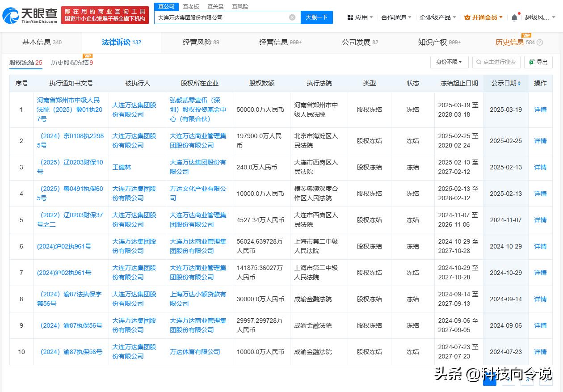Click 王健林 in the 被执行人 column
The height and width of the screenshot is (392, 563).
click(x=122, y=167)
